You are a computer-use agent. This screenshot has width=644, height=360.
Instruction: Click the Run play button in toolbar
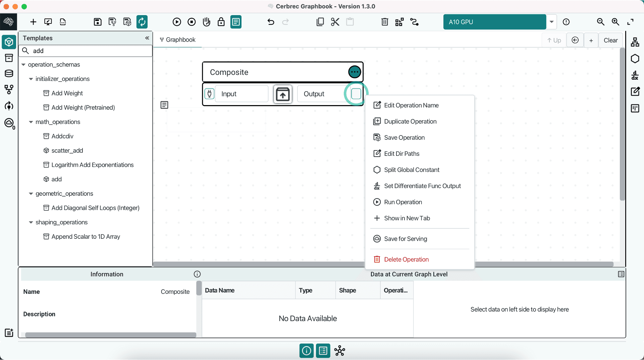tap(177, 22)
